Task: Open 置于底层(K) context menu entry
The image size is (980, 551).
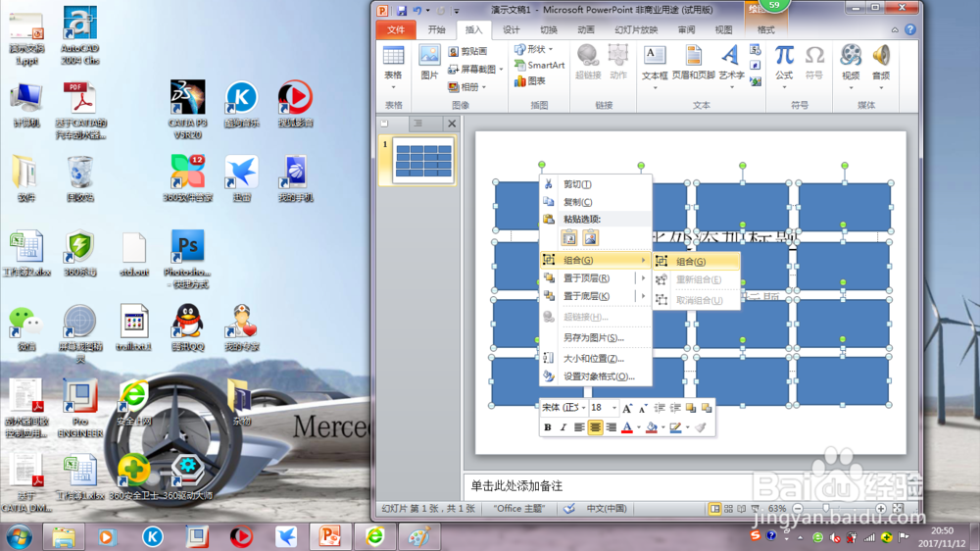Action: tap(596, 296)
